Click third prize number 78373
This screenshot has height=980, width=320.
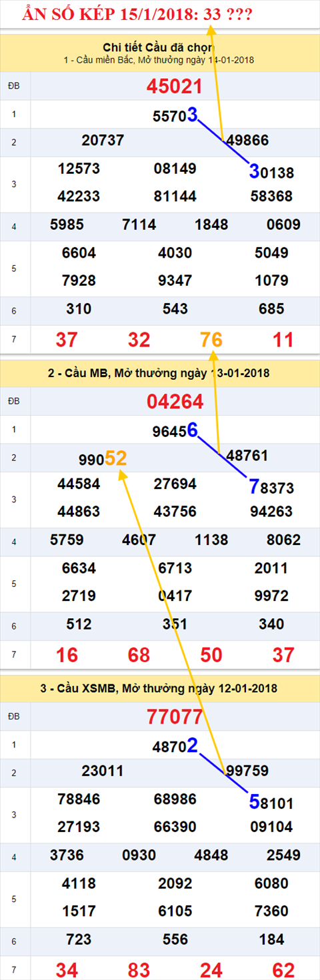[271, 487]
